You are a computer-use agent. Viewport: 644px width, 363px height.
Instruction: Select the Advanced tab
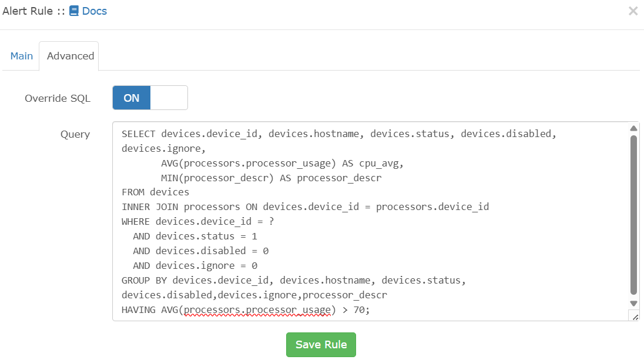tap(71, 56)
